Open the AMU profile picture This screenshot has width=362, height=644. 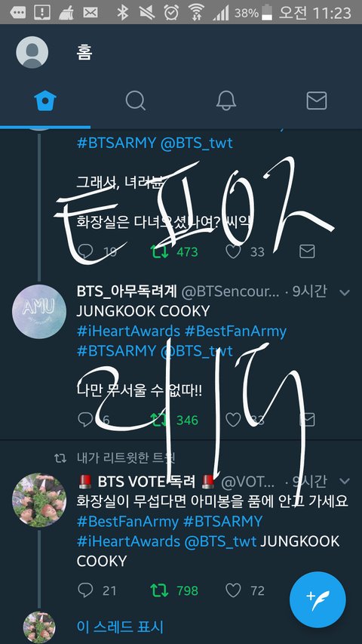(39, 311)
